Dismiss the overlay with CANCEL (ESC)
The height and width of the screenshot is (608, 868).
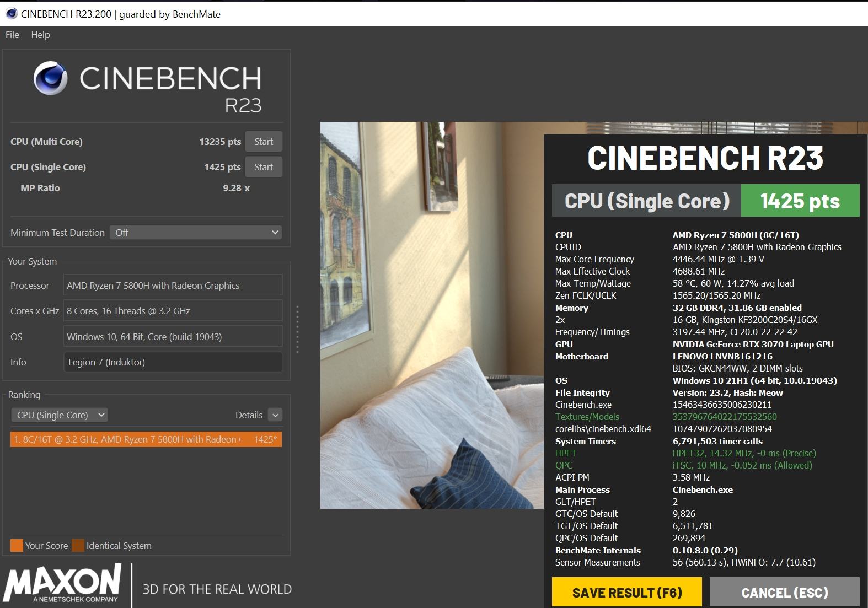pos(785,593)
